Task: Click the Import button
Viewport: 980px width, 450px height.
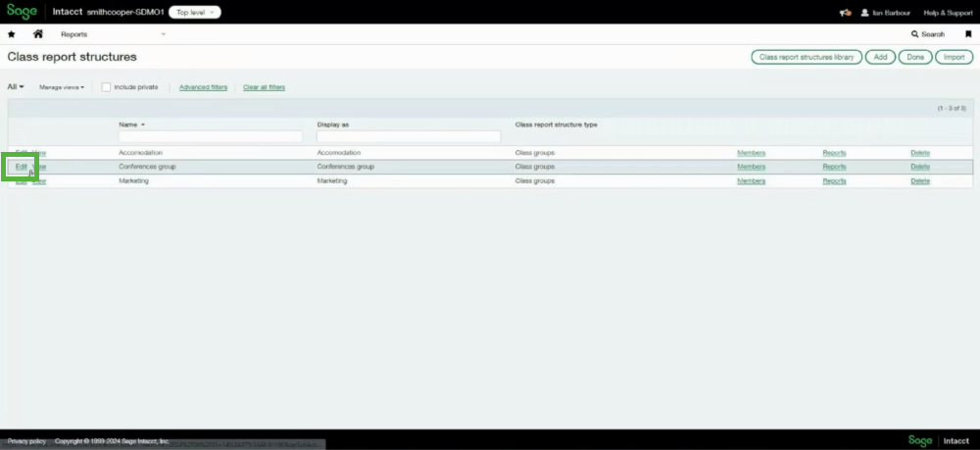Action: coord(954,57)
